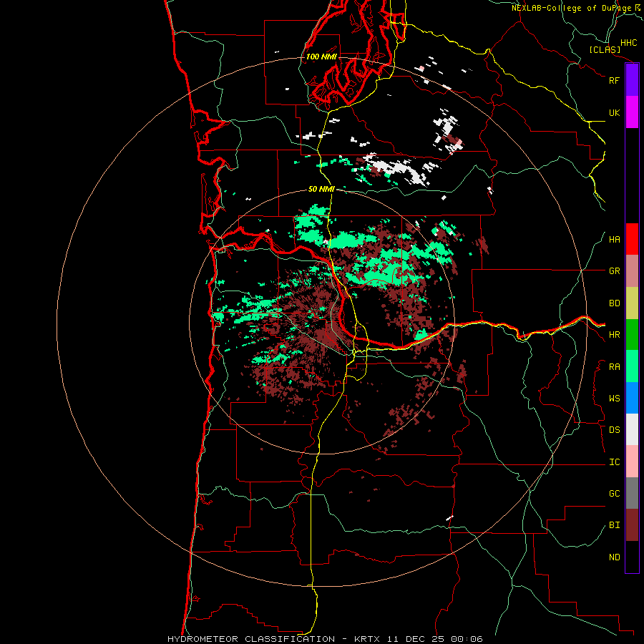The height and width of the screenshot is (644, 644).
Task: Click the GR legend label
Action: pos(615,271)
